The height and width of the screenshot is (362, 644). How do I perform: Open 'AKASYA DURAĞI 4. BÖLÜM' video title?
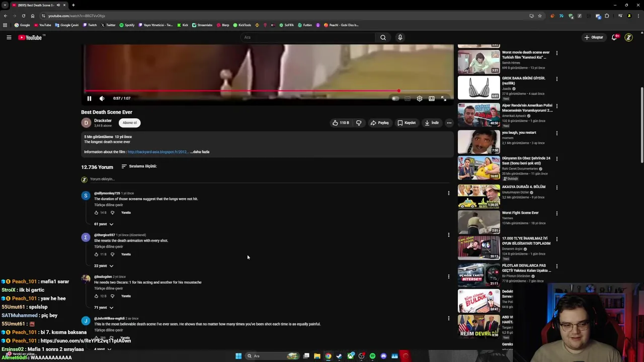point(524,187)
